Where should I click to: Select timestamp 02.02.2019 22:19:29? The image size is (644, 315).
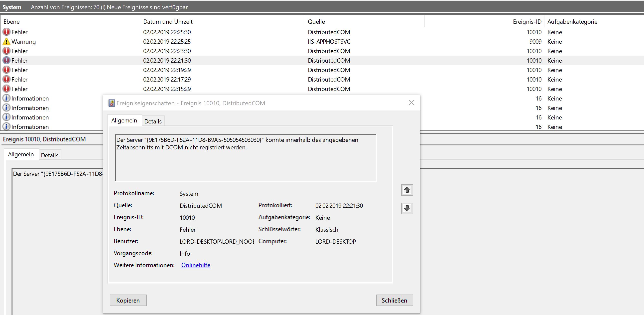pyautogui.click(x=167, y=70)
